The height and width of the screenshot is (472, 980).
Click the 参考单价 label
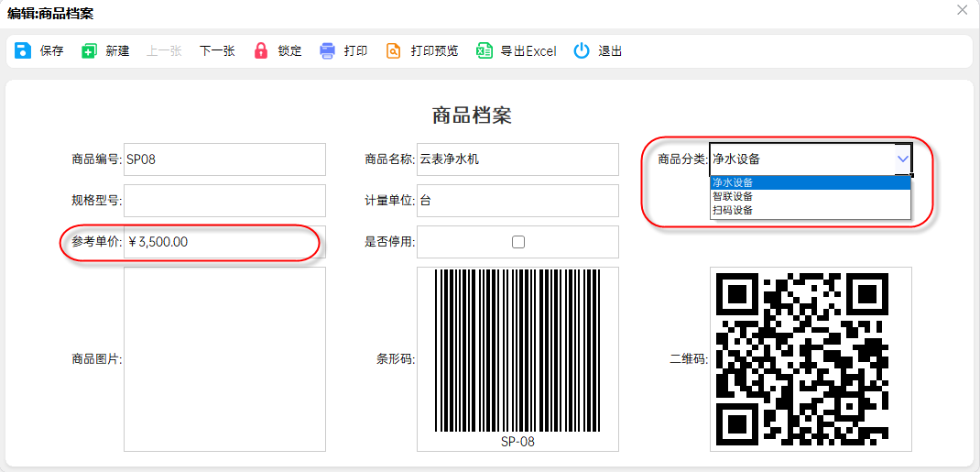pyautogui.click(x=97, y=242)
